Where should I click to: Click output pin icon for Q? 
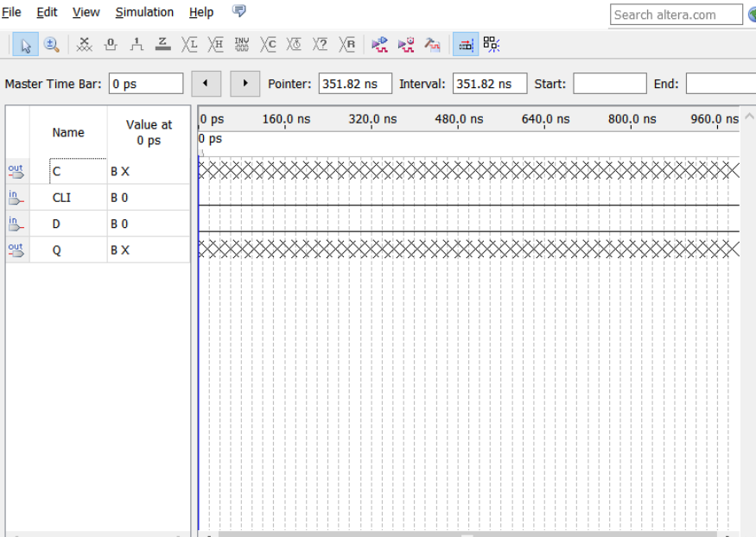click(16, 250)
